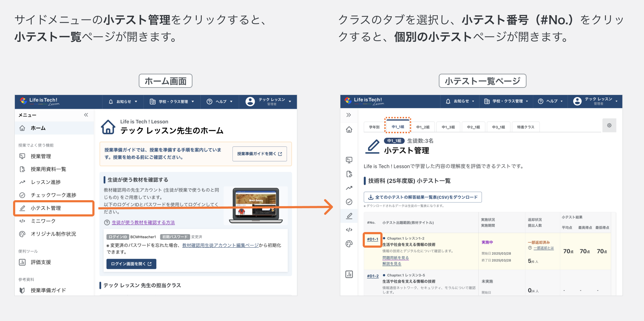Image resolution: width=644 pixels, height=321 pixels.
Task: Open 評価支援 via the bar chart icon
Action: coord(22,262)
